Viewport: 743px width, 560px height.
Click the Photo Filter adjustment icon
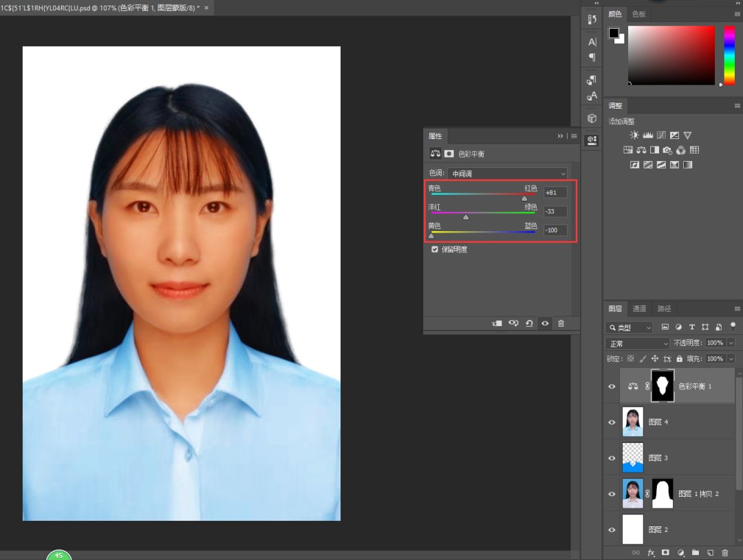(667, 150)
